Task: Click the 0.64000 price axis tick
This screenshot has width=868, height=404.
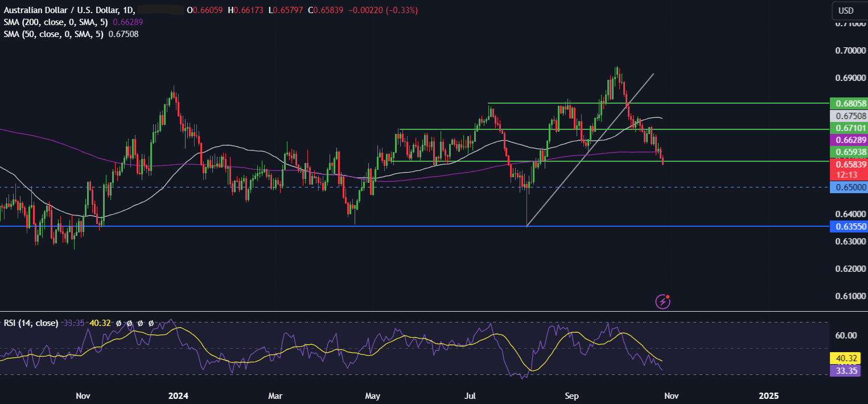Action: coord(851,214)
